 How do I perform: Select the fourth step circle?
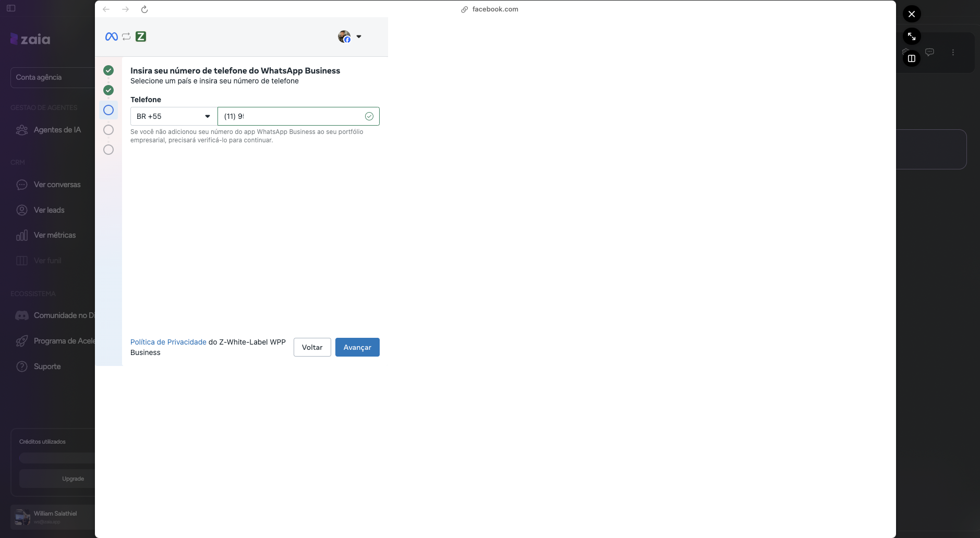[x=108, y=130]
